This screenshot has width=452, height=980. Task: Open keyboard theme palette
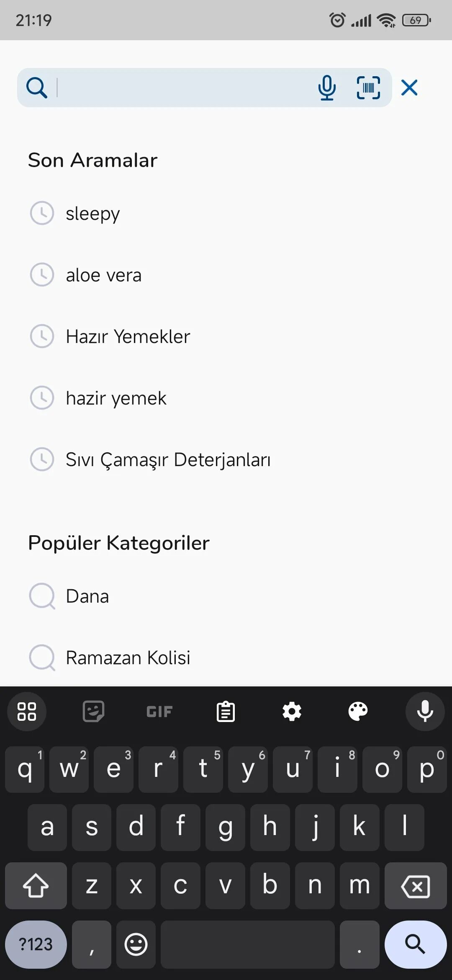click(x=358, y=712)
